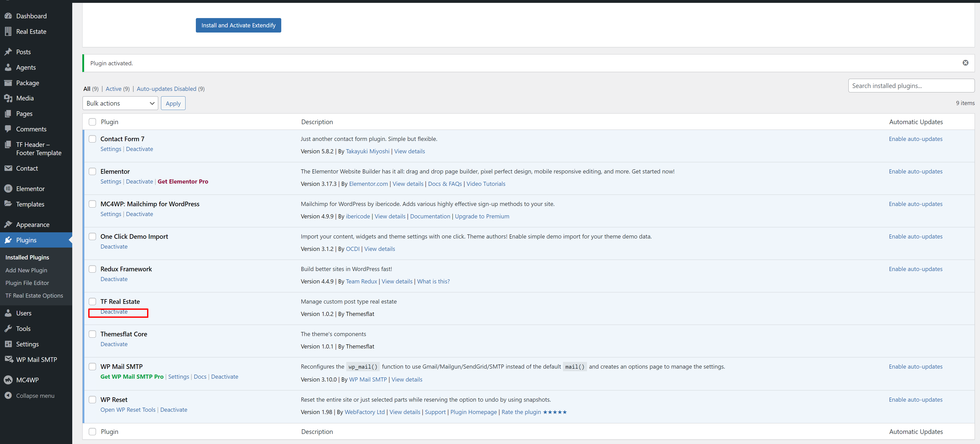Open WP Reset Tools link
This screenshot has height=444, width=980.
[128, 410]
